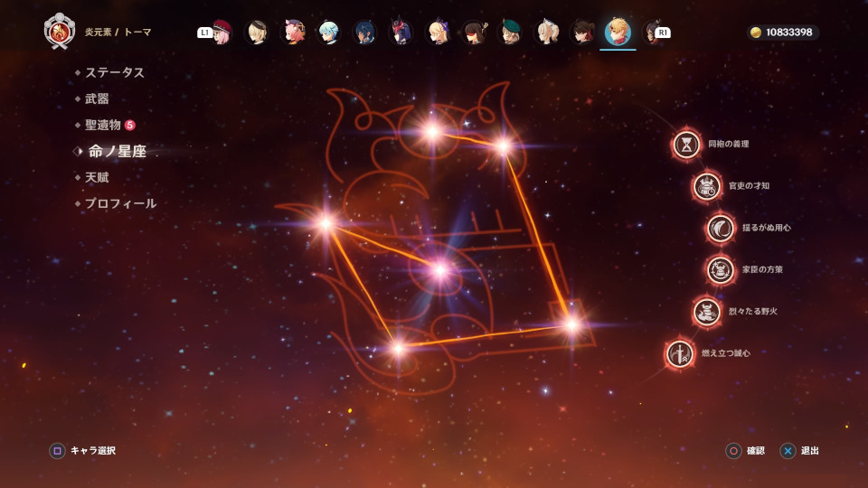Viewport: 868px width, 488px height.
Task: Open the 聖遺物 menu
Action: pyautogui.click(x=103, y=125)
